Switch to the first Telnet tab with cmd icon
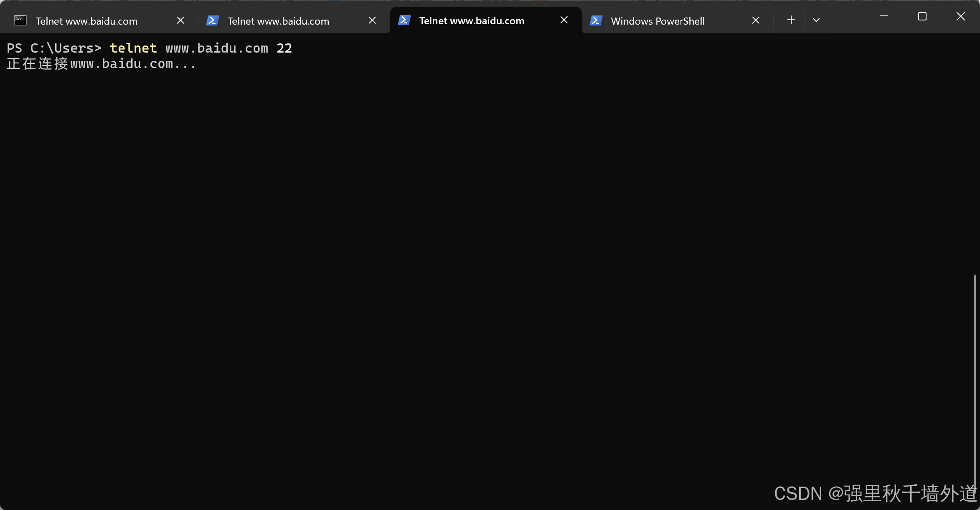 pyautogui.click(x=86, y=21)
